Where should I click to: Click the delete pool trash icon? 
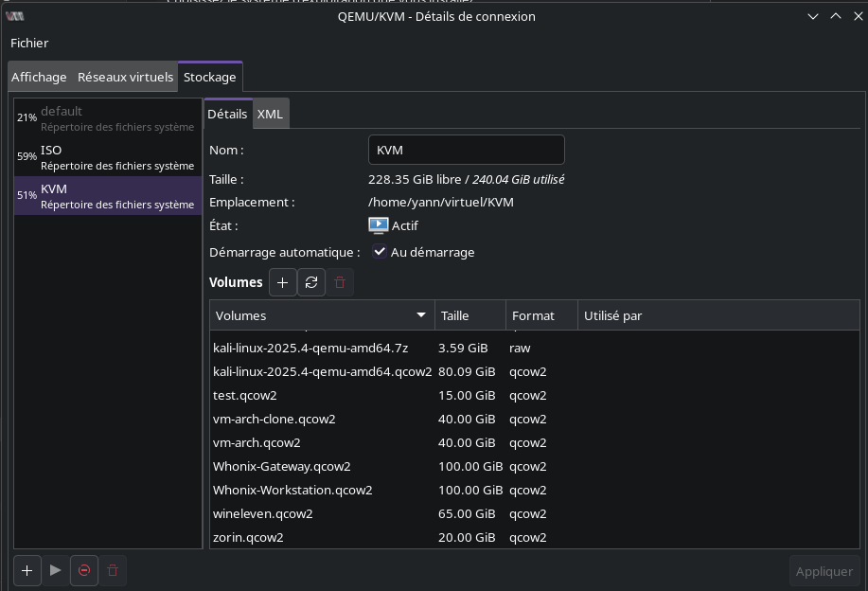113,570
